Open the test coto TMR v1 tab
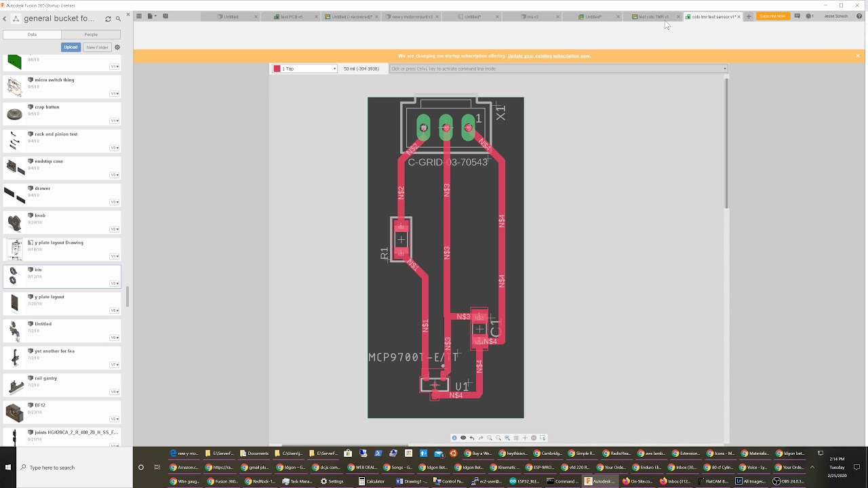The image size is (868, 488). (653, 16)
